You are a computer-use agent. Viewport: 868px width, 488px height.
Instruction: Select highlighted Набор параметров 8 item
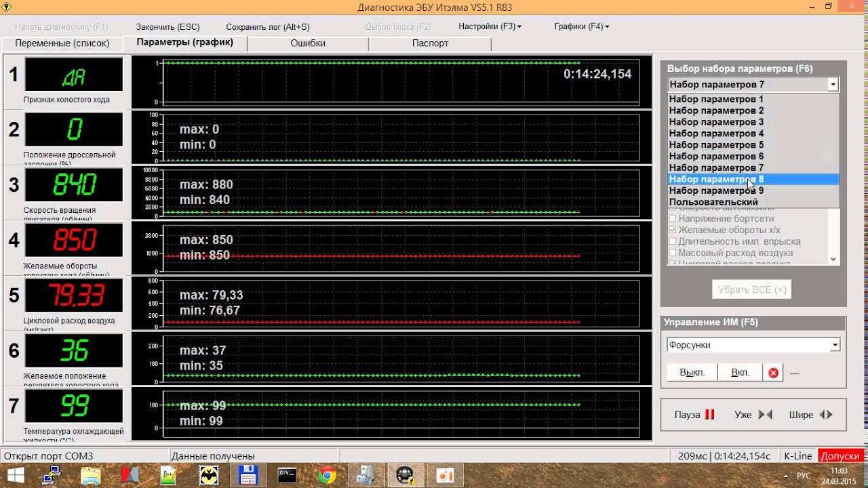tap(753, 180)
